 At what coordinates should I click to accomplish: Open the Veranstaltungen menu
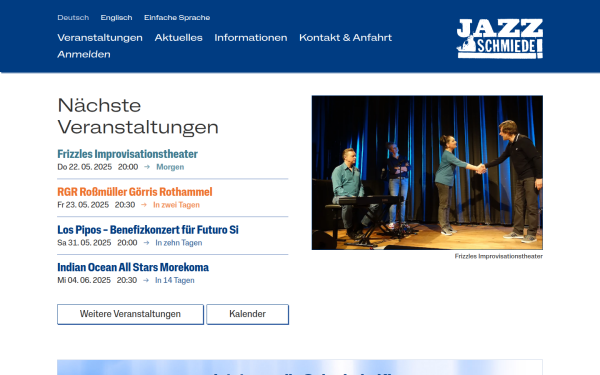pyautogui.click(x=100, y=38)
